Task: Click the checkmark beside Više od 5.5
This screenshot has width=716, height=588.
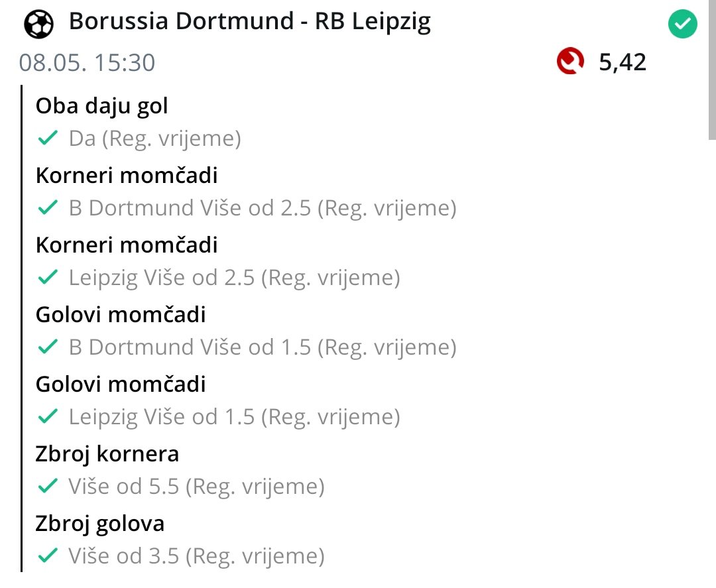Action: tap(47, 487)
